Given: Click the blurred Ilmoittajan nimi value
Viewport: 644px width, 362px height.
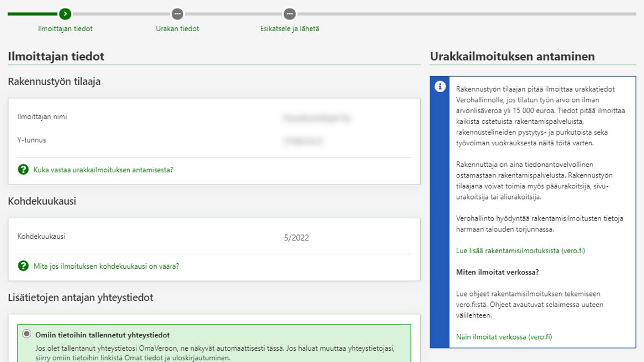Looking at the screenshot, I should click(317, 117).
